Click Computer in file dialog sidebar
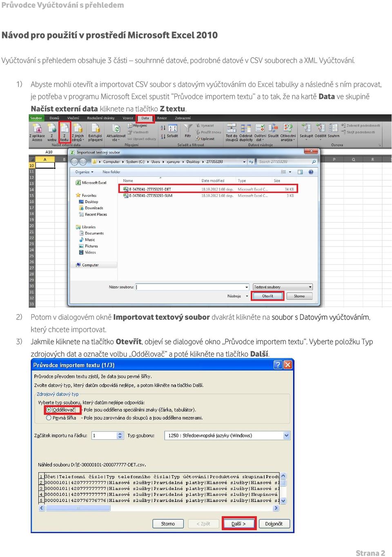The width and height of the screenshot is (392, 557). [x=90, y=265]
